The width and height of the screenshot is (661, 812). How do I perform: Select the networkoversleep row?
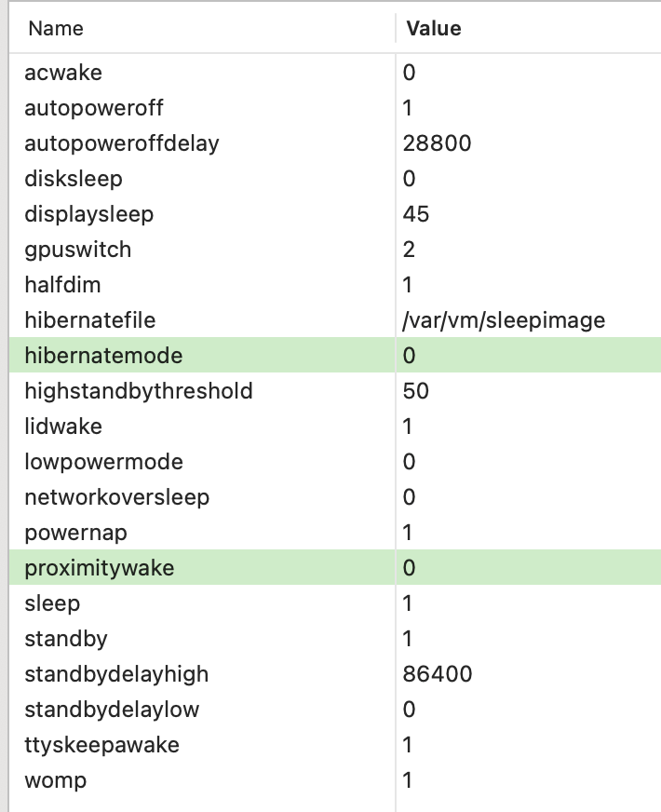pyautogui.click(x=116, y=497)
